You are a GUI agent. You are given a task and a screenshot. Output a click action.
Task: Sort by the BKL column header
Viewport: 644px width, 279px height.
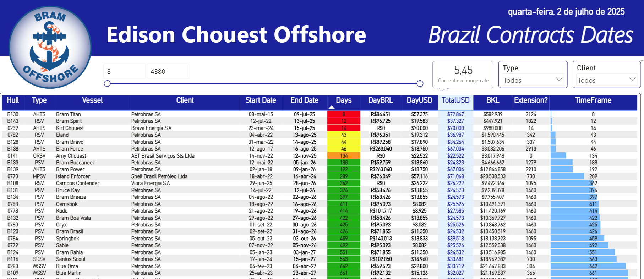493,100
